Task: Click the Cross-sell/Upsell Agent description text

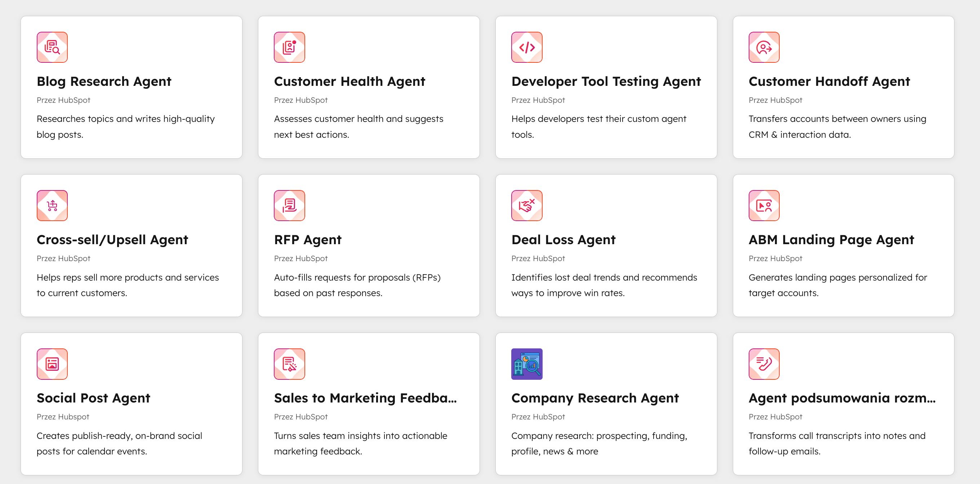Action: 128,285
